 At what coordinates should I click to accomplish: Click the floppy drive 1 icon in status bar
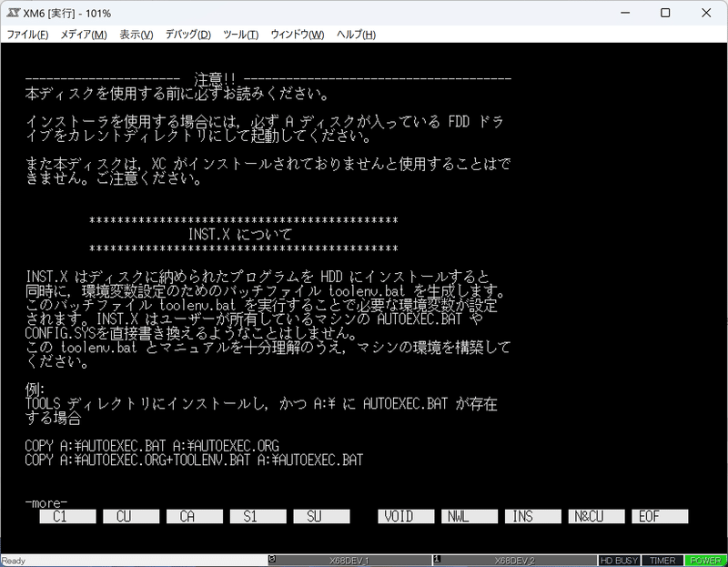[x=437, y=559]
